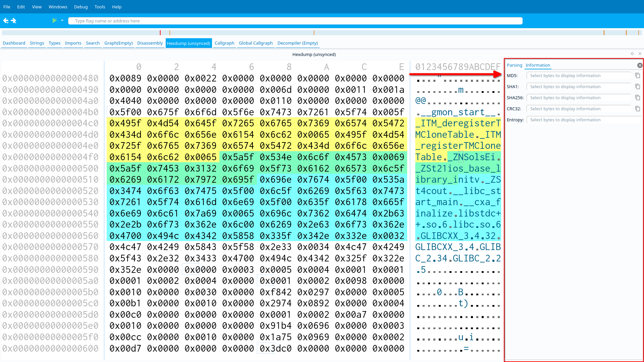The width and height of the screenshot is (644, 362).
Task: Close the hexdump side panel with the round X
Action: 640,65
